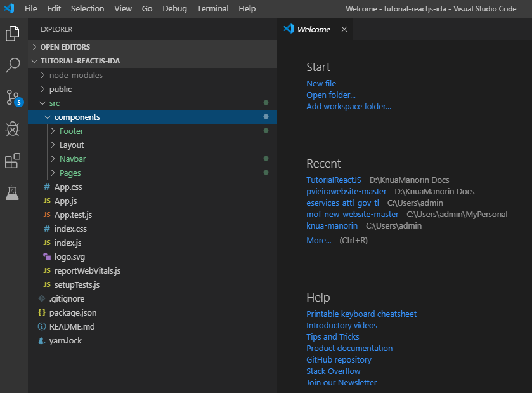Click the braces icon beside package.json
This screenshot has height=393, width=532.
pyautogui.click(x=42, y=312)
